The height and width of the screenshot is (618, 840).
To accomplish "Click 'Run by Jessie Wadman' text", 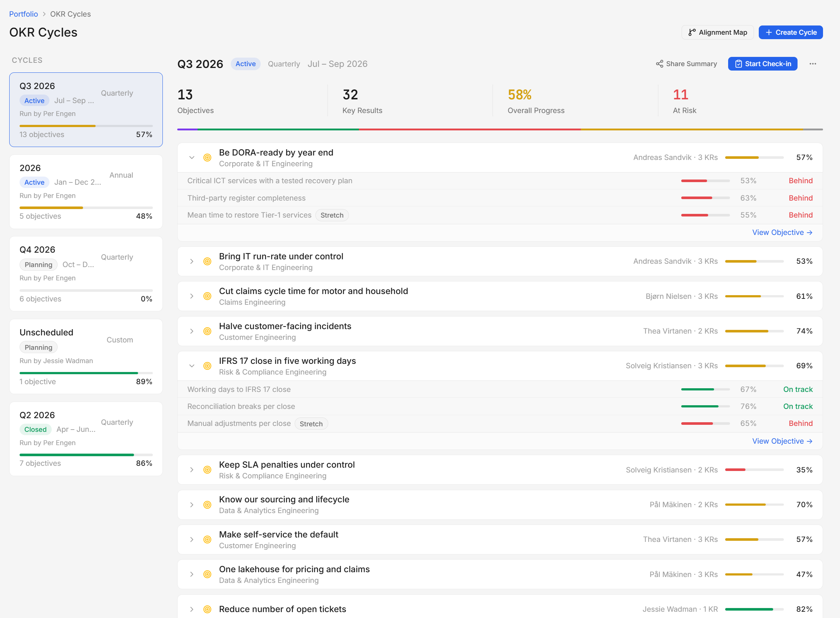I will (x=56, y=361).
